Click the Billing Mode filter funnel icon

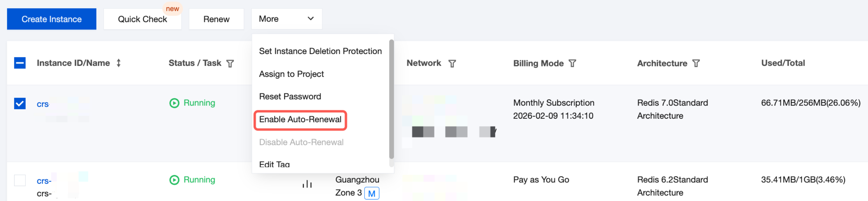pyautogui.click(x=572, y=63)
